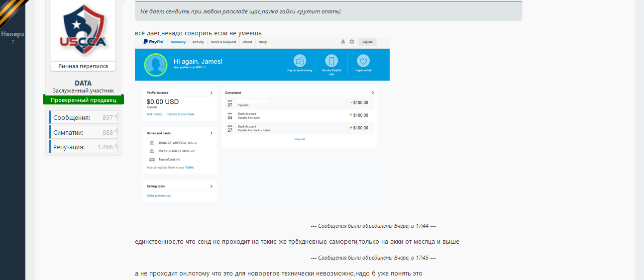Click the first merged-message note at 17:44
Image resolution: width=644 pixels, height=280 pixels.
pyautogui.click(x=373, y=226)
